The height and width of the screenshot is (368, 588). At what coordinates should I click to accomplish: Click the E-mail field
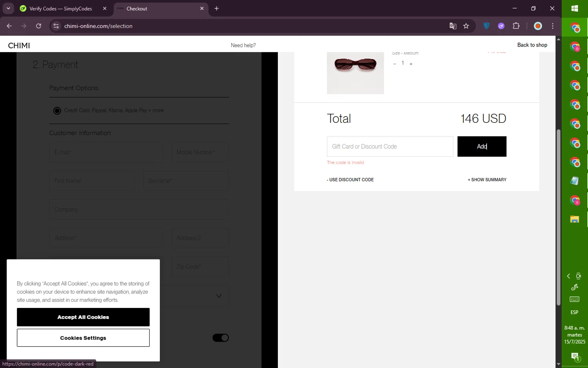(x=106, y=152)
